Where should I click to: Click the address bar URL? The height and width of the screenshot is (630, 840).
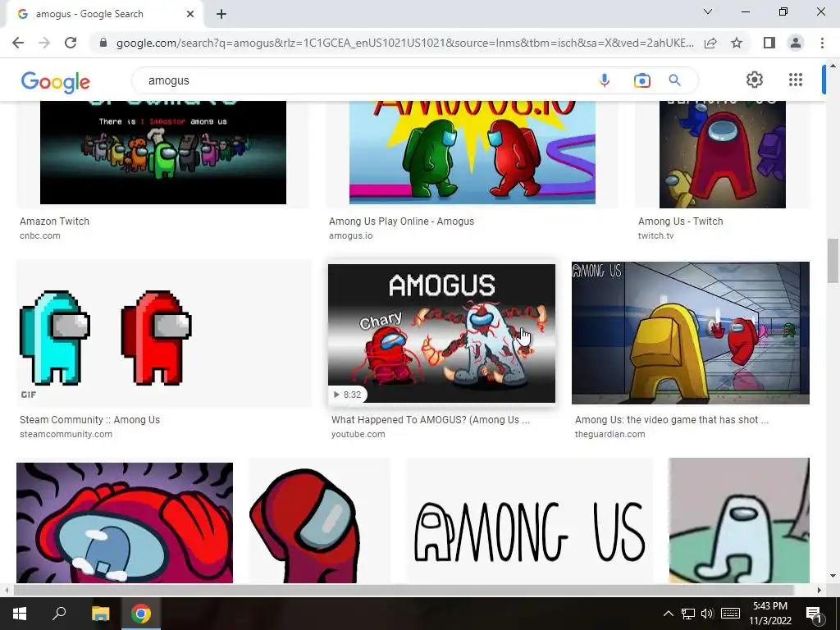[405, 43]
